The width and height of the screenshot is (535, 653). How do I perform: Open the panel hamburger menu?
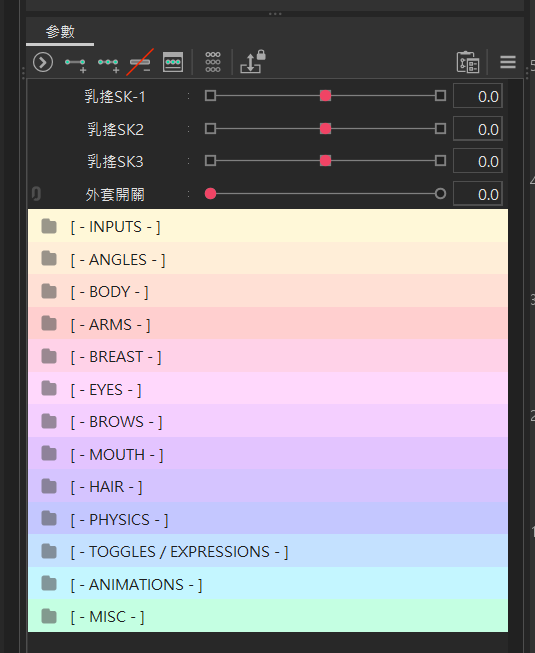(x=508, y=62)
